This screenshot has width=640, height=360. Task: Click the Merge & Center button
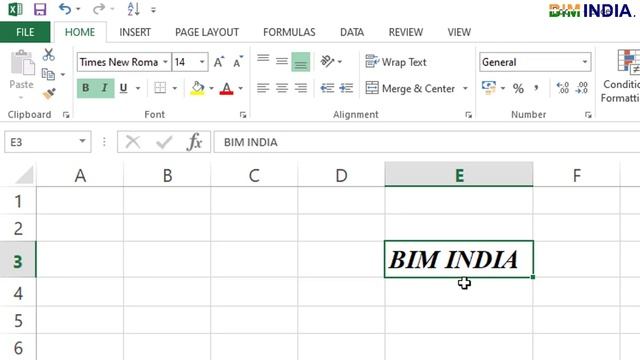point(410,88)
